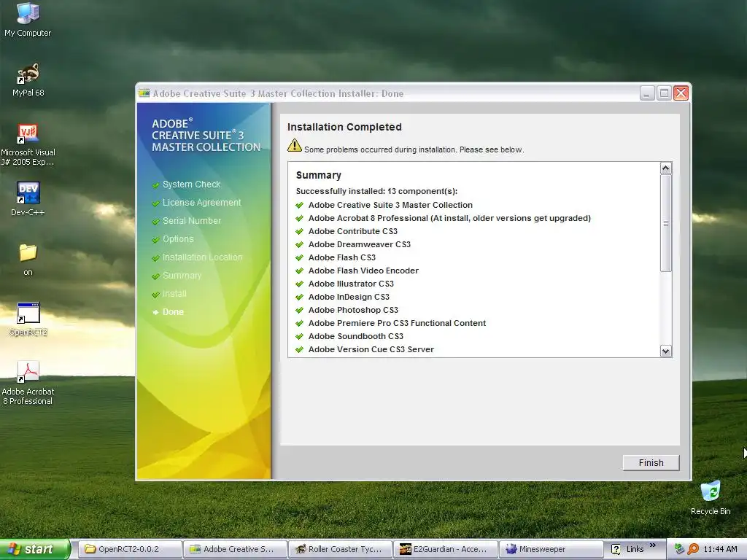Click the Options step in sidebar
The height and width of the screenshot is (560, 747).
[178, 239]
